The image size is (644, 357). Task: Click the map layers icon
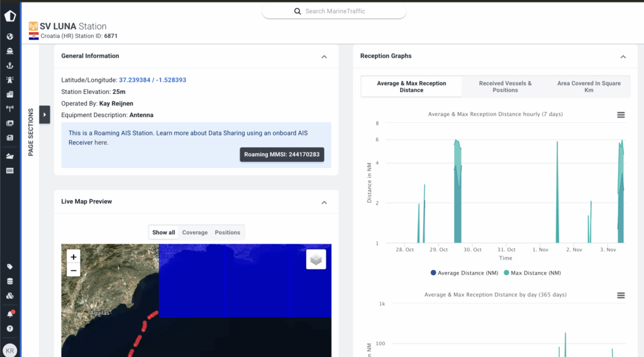316,259
